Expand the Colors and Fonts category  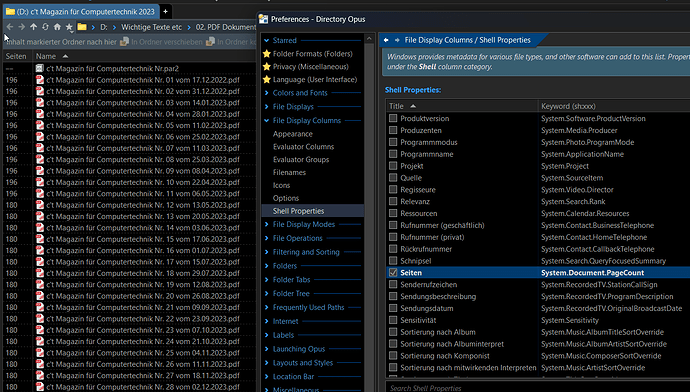pos(266,93)
